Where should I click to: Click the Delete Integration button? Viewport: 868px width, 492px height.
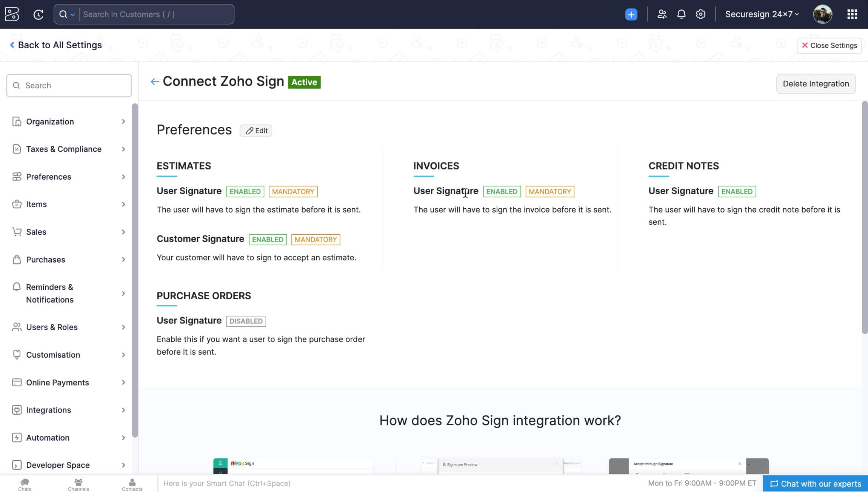pyautogui.click(x=816, y=84)
